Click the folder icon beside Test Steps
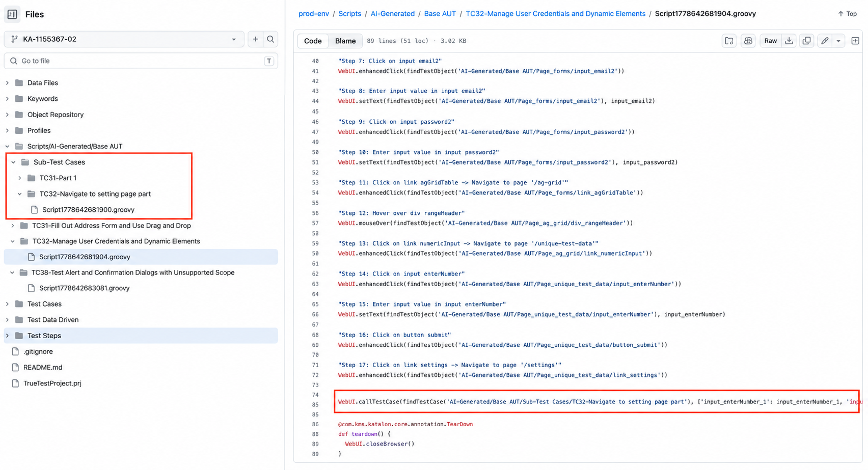 point(19,336)
